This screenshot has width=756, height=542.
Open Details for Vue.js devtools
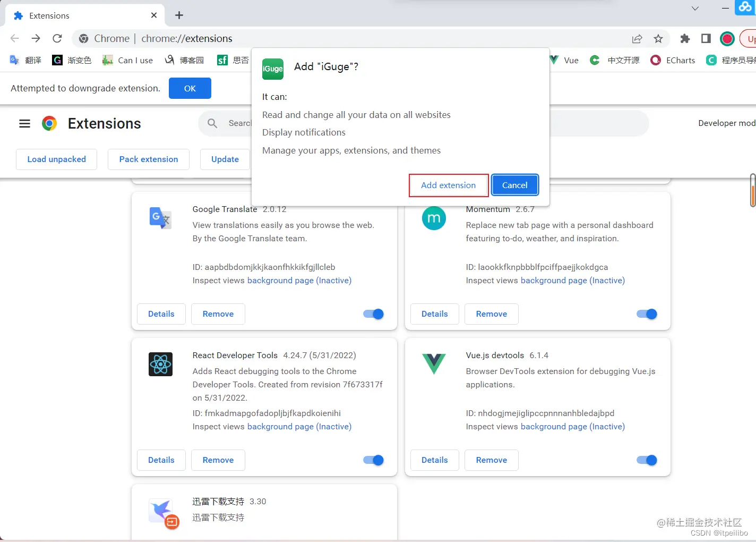click(435, 460)
